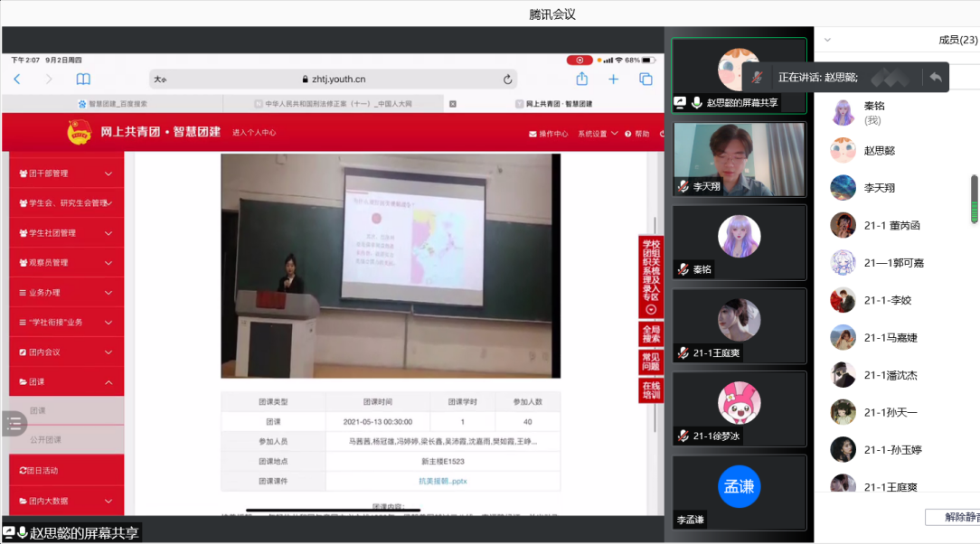Select 公开团课 submenu item
Image resolution: width=980 pixels, height=544 pixels.
click(x=46, y=440)
